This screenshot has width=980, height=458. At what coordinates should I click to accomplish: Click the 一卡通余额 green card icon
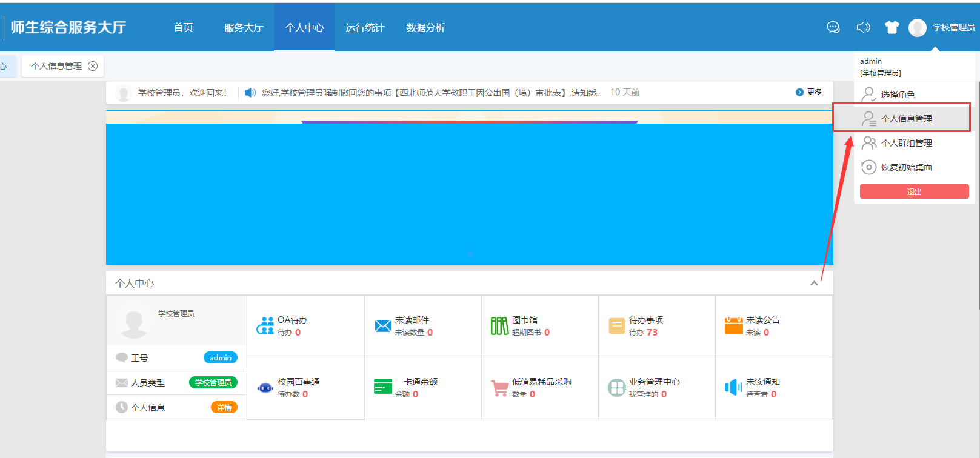(382, 387)
